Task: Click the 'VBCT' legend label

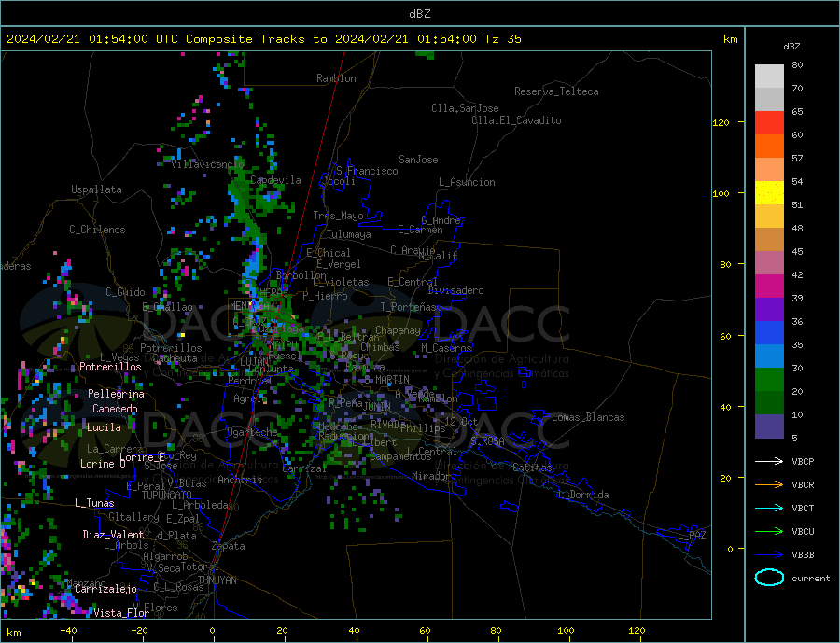Action: coord(803,508)
